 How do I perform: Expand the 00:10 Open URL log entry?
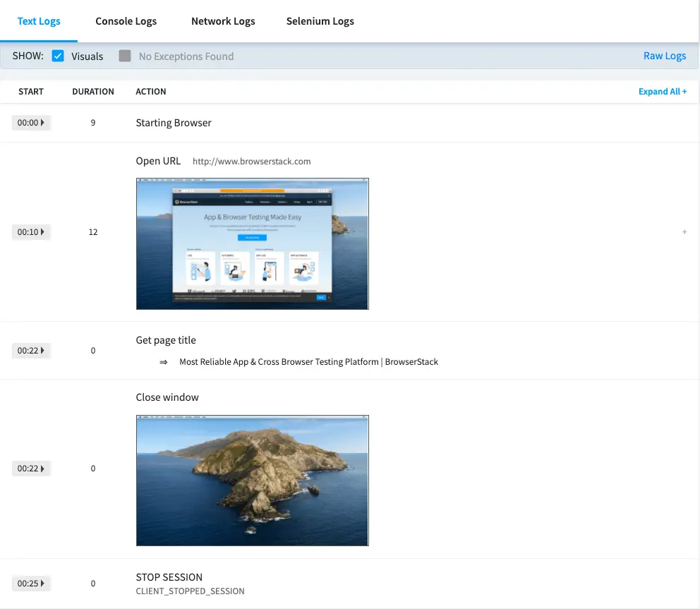click(x=31, y=231)
